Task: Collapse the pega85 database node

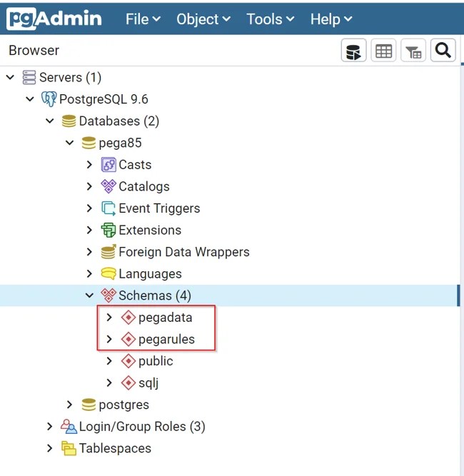Action: coord(70,143)
